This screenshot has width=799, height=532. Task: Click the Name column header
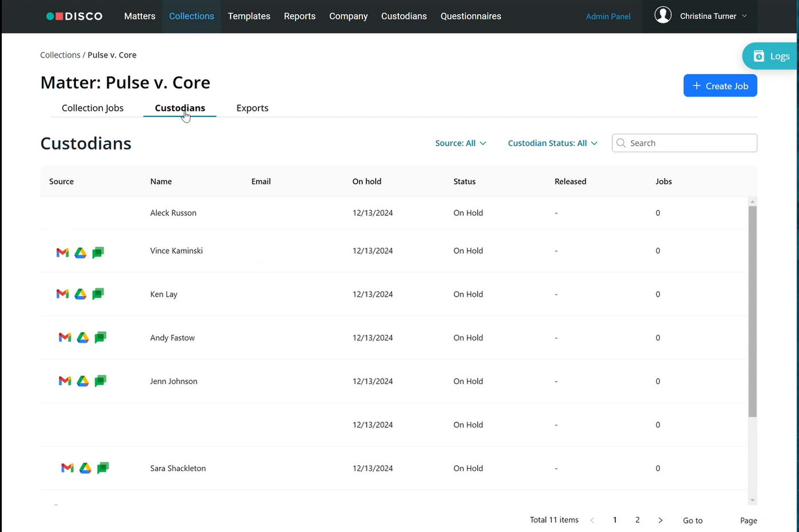tap(161, 182)
